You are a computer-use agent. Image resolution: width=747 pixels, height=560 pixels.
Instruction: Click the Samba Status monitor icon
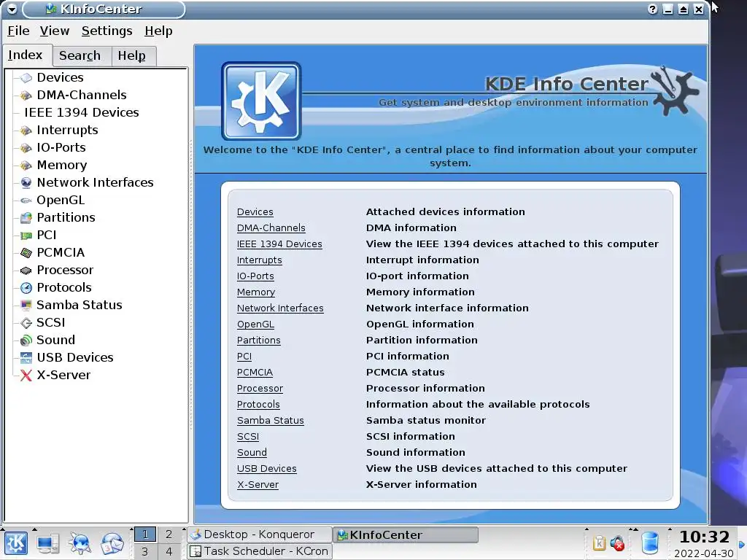pyautogui.click(x=26, y=306)
